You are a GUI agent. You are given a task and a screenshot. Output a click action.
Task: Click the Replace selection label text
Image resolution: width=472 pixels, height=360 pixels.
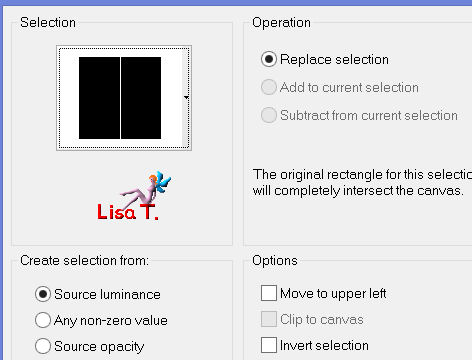coord(334,60)
